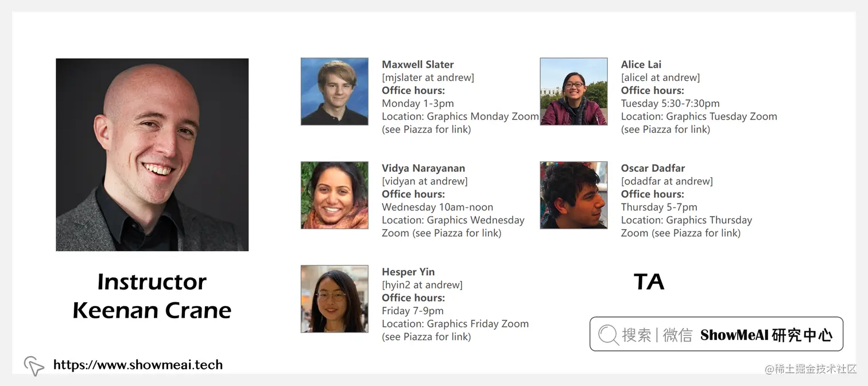Image resolution: width=868 pixels, height=386 pixels.
Task: Click the Friday 7-9pm office hours text
Action: [412, 311]
